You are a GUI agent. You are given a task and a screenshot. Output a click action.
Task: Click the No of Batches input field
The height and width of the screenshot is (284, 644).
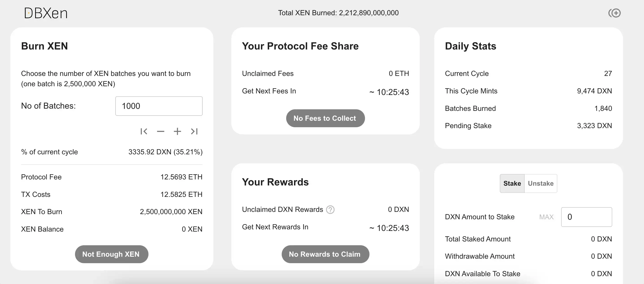pyautogui.click(x=159, y=106)
